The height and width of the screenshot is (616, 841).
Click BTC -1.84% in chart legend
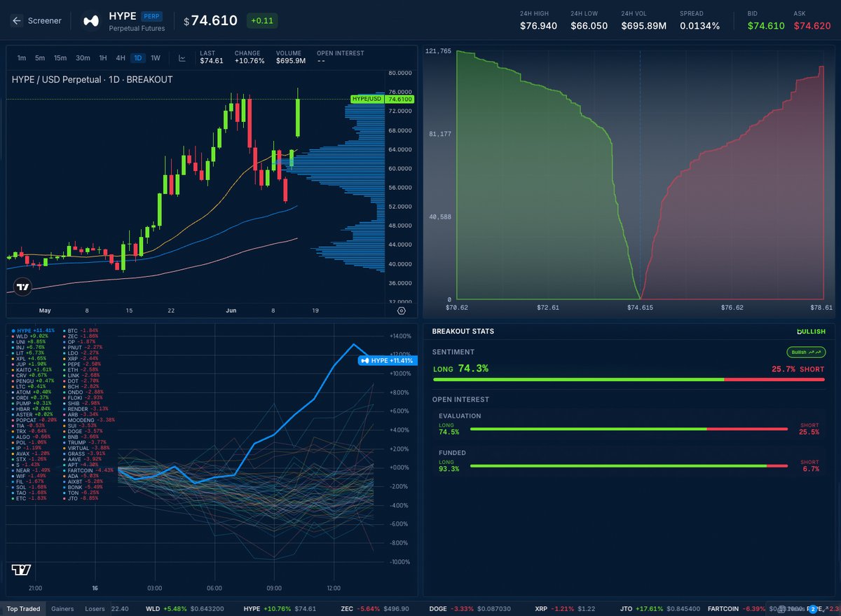tap(81, 330)
